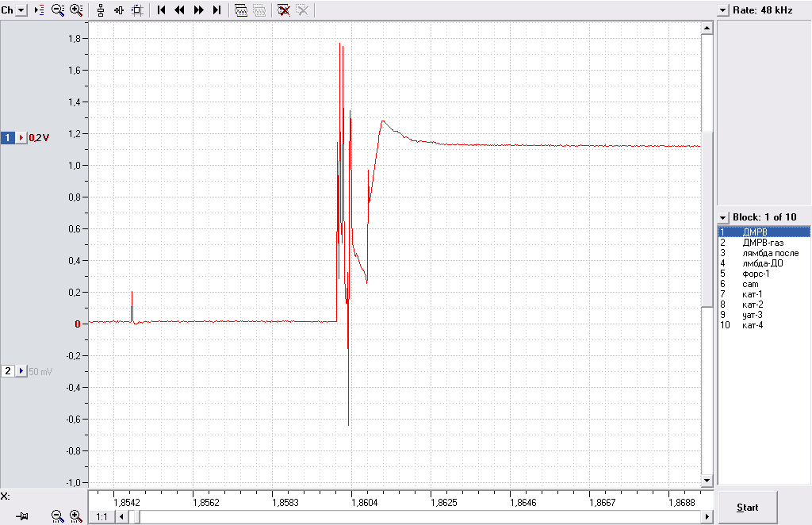
Task: Click horizontal scrollbar right arrow
Action: [x=707, y=517]
